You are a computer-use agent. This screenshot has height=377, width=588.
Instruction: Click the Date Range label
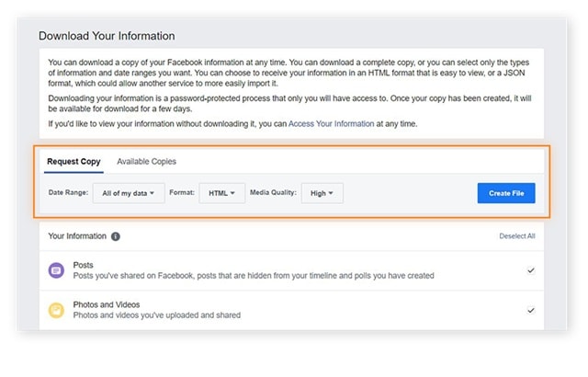[x=69, y=193]
